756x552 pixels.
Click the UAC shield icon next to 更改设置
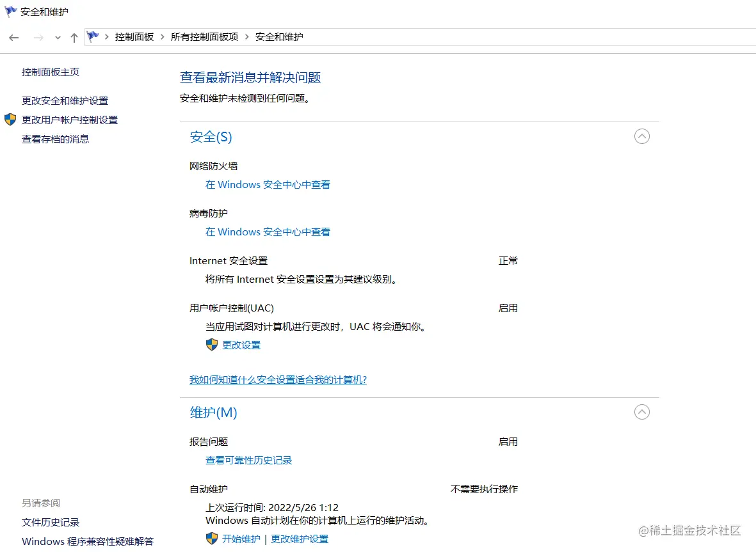(x=211, y=345)
